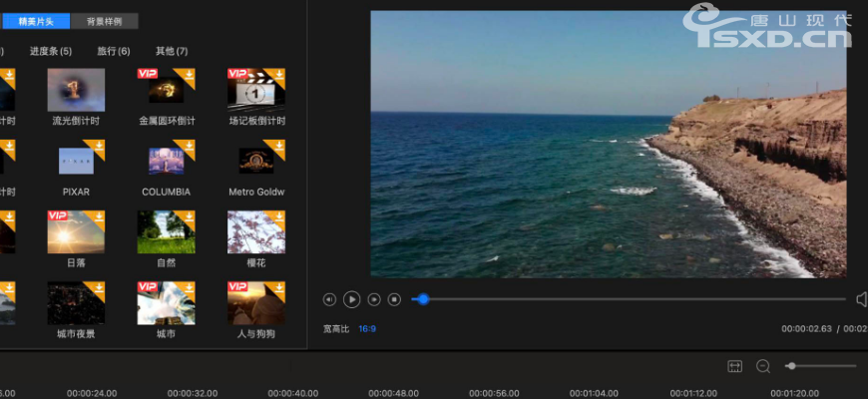Jump to 00:00:48.00 on timeline ruler
Viewport: 868px width, 399px height.
point(393,393)
